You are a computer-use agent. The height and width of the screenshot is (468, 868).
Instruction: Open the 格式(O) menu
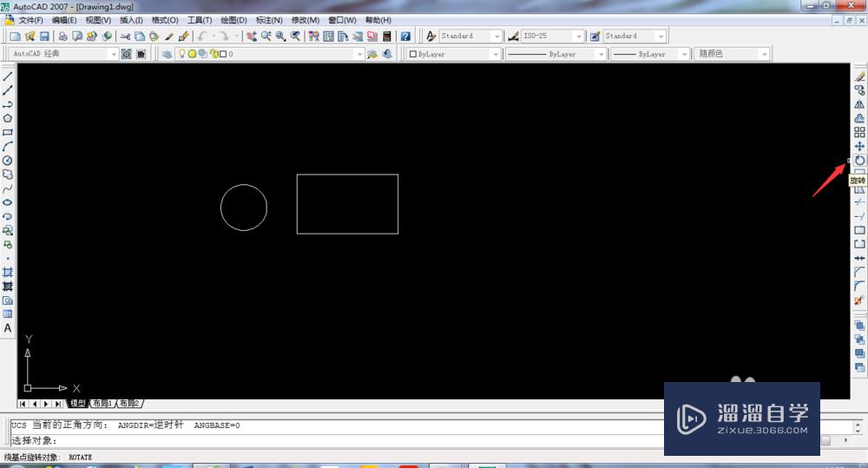click(165, 20)
